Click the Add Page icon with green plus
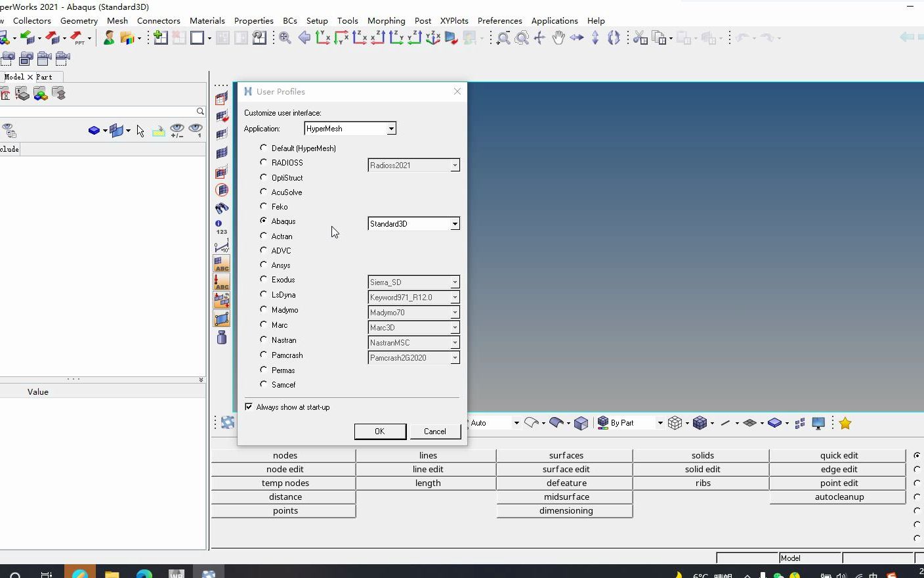 click(160, 38)
